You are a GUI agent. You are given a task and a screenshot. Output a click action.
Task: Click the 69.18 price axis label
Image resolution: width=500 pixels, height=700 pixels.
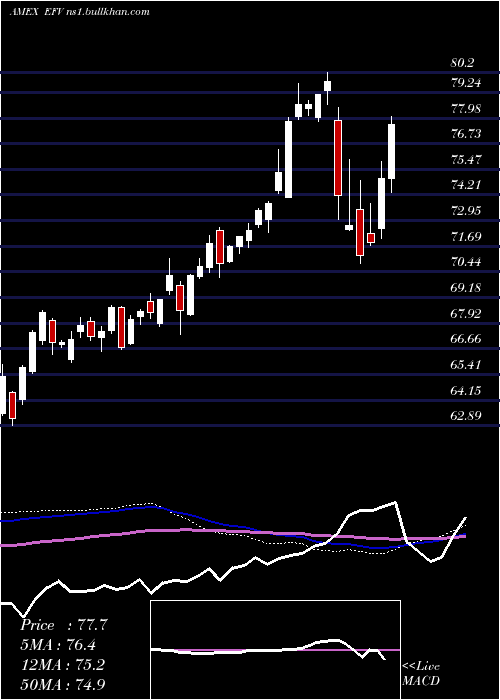click(x=466, y=288)
